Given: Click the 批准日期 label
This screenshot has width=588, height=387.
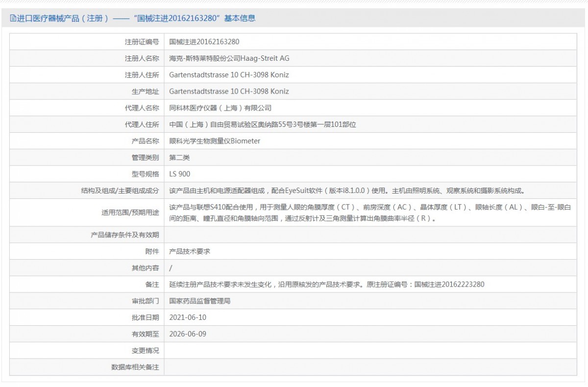Looking at the screenshot, I should (146, 317).
